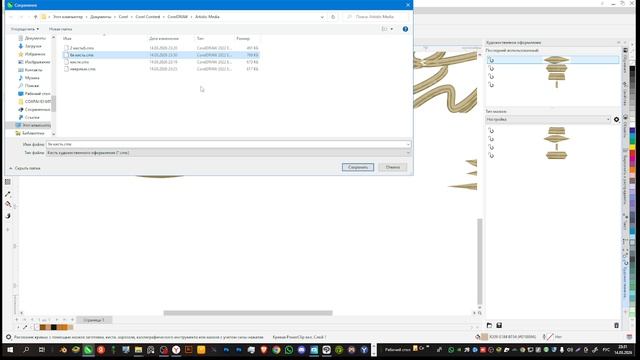Select the Страница 1 page tab
Image resolution: width=640 pixels, height=360 pixels.
[x=94, y=320]
